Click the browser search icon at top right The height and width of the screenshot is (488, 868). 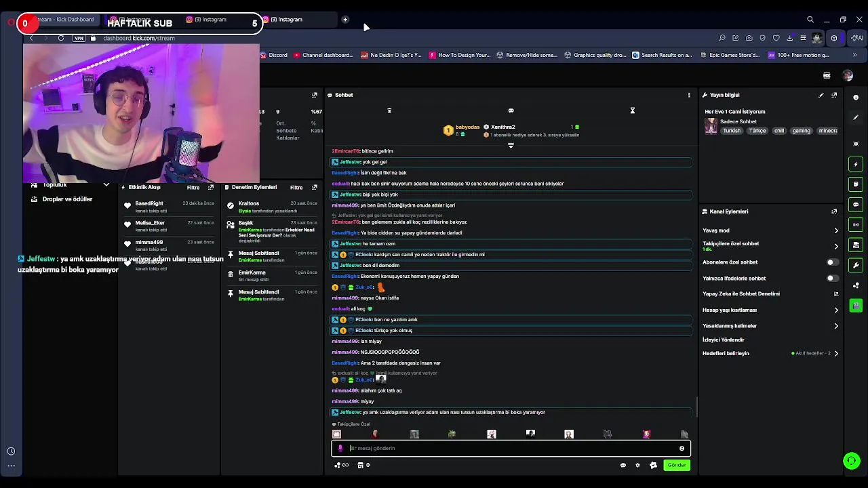coord(810,20)
